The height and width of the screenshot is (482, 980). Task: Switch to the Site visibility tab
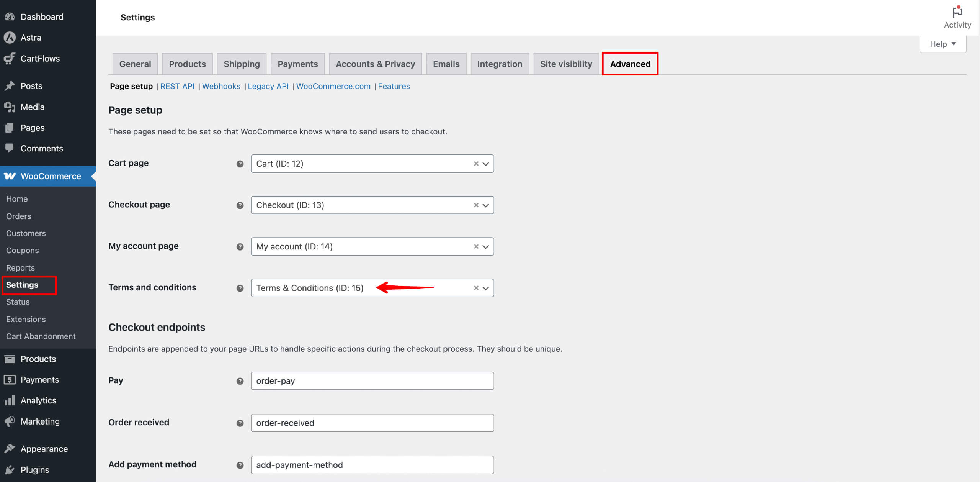click(x=566, y=64)
